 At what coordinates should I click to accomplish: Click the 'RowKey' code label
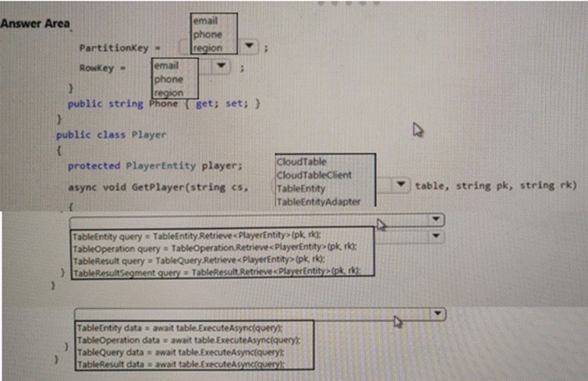[97, 68]
